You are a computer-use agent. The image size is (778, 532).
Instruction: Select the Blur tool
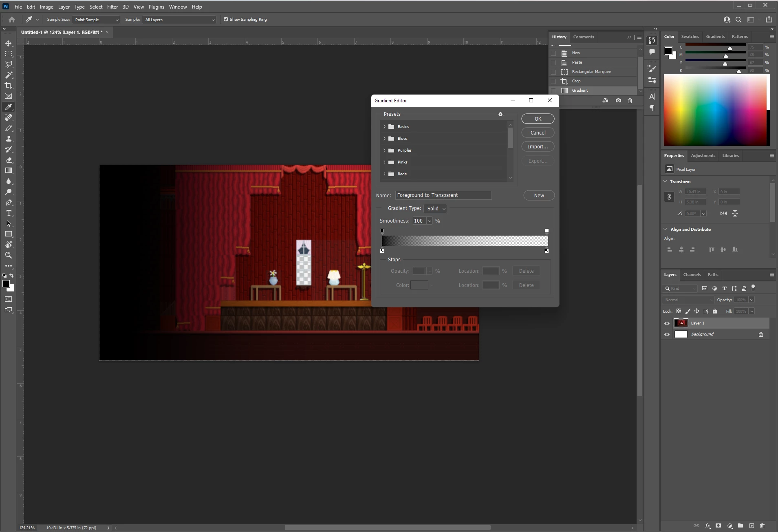tap(9, 181)
